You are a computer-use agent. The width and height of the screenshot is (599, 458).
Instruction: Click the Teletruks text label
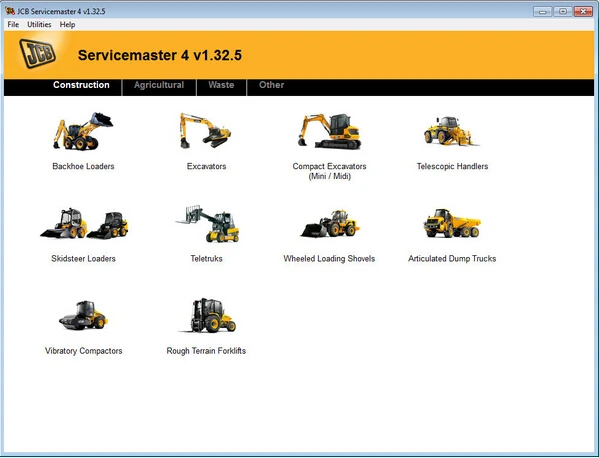pyautogui.click(x=206, y=259)
